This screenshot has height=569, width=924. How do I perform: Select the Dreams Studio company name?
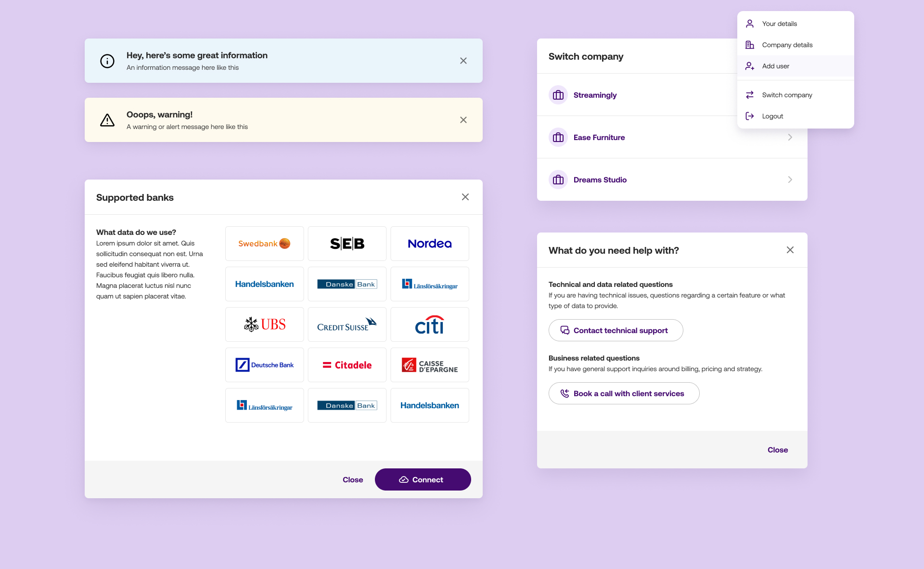pyautogui.click(x=600, y=180)
